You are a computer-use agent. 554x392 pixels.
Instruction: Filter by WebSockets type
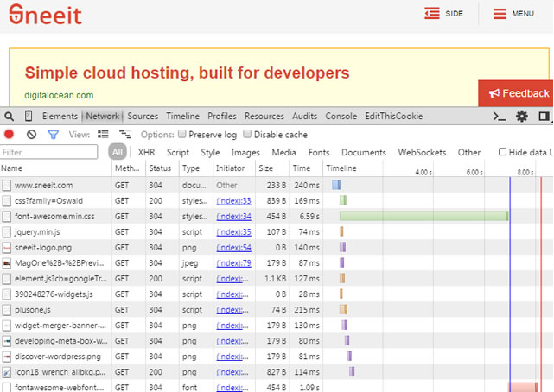pos(422,153)
